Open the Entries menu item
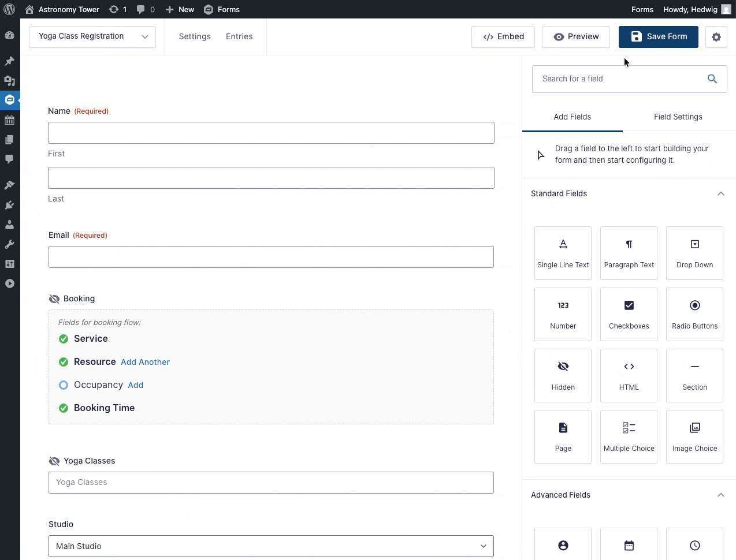This screenshot has height=560, width=736. (239, 36)
